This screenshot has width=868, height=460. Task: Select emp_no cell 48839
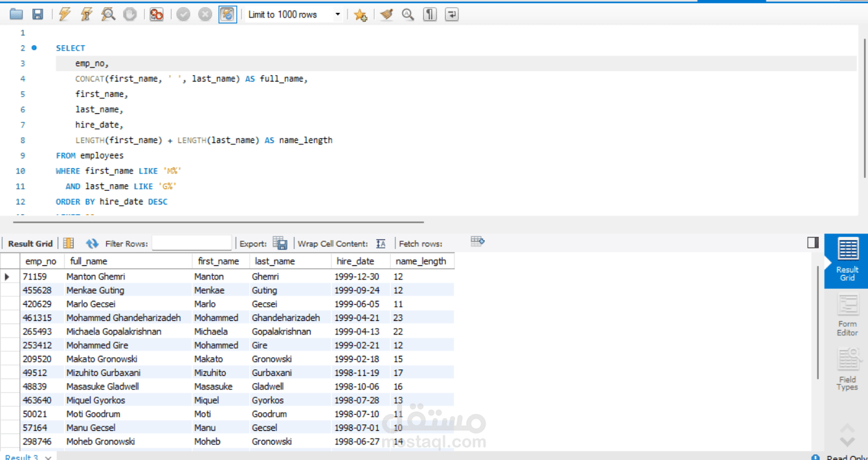[41, 386]
